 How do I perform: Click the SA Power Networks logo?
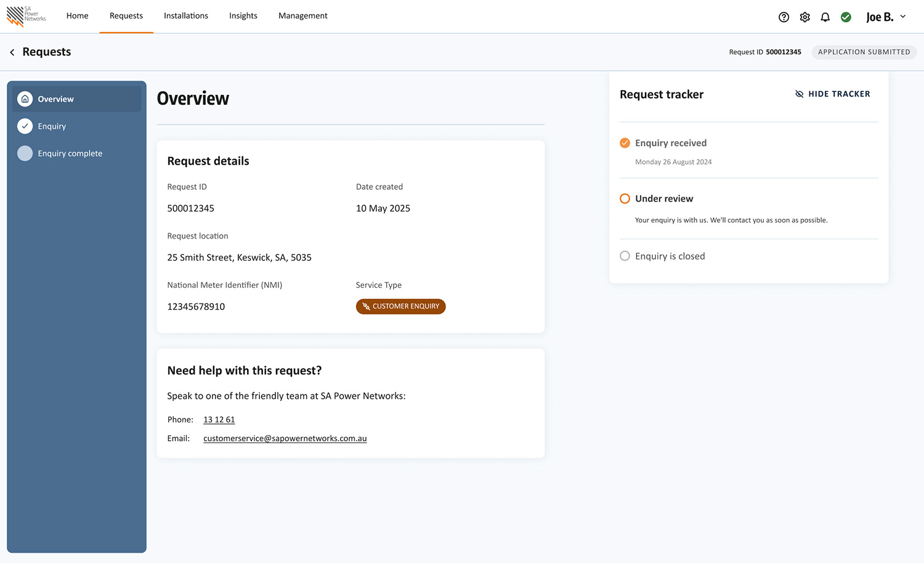pyautogui.click(x=26, y=17)
